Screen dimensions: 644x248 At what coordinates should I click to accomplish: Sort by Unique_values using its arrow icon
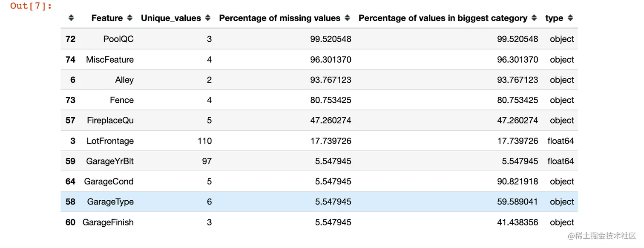click(x=208, y=18)
